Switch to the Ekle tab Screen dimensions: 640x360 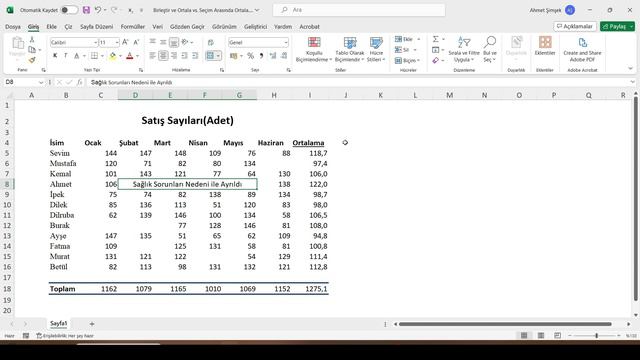(x=51, y=27)
